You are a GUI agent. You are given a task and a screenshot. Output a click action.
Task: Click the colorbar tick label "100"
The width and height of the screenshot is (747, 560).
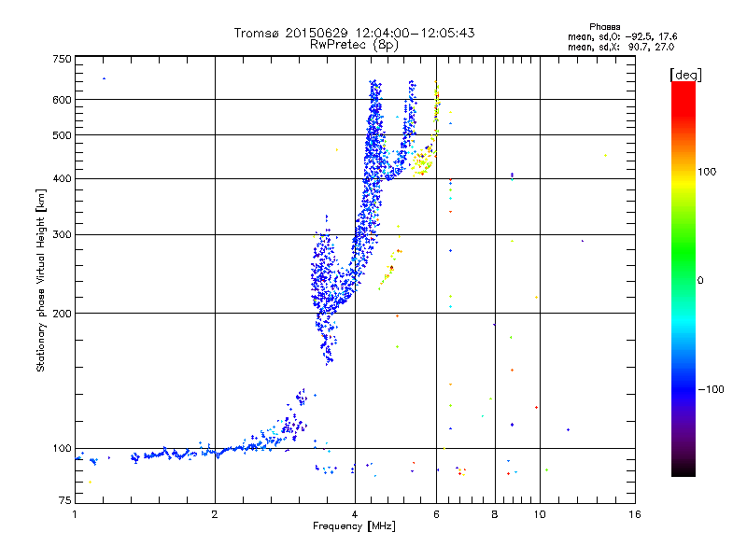707,172
